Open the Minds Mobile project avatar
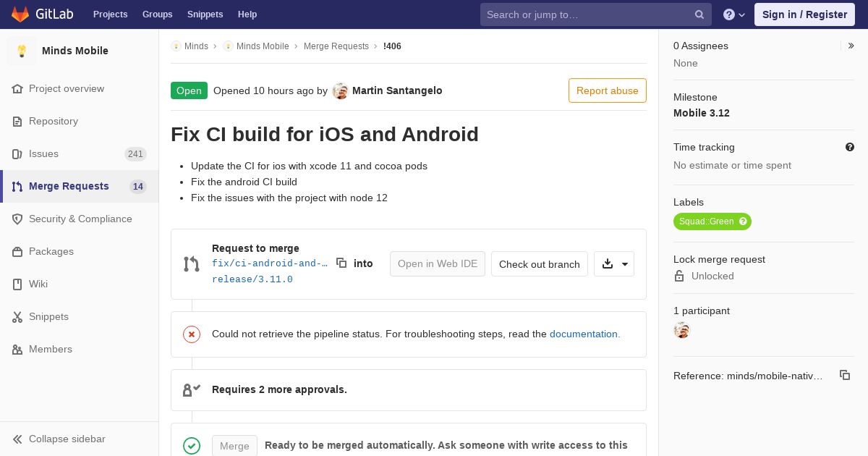The height and width of the screenshot is (456, 868). pos(22,51)
